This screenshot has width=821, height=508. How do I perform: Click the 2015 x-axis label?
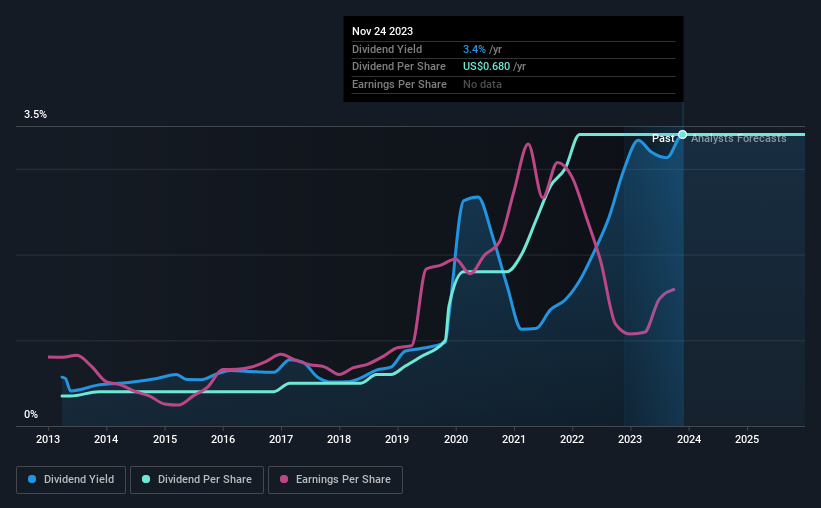click(x=165, y=439)
